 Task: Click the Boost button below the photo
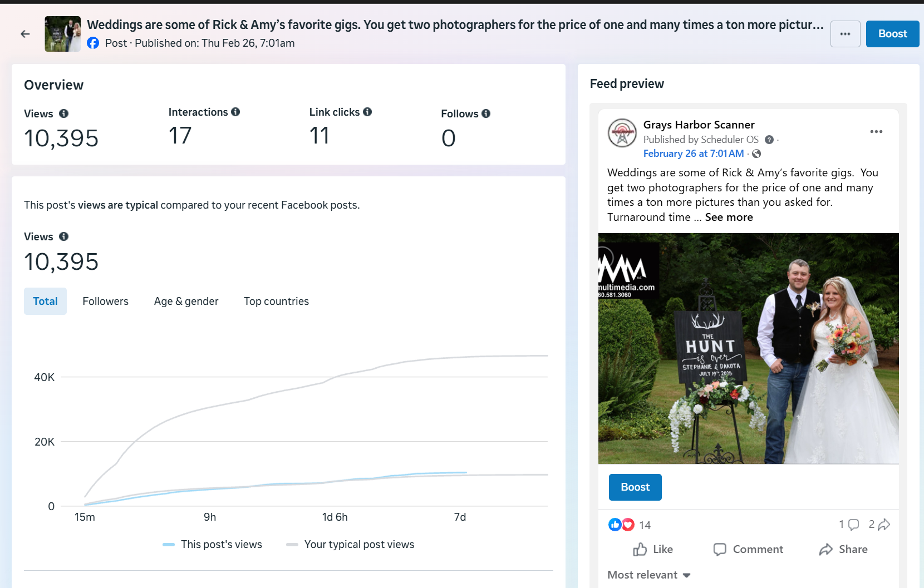(x=635, y=487)
